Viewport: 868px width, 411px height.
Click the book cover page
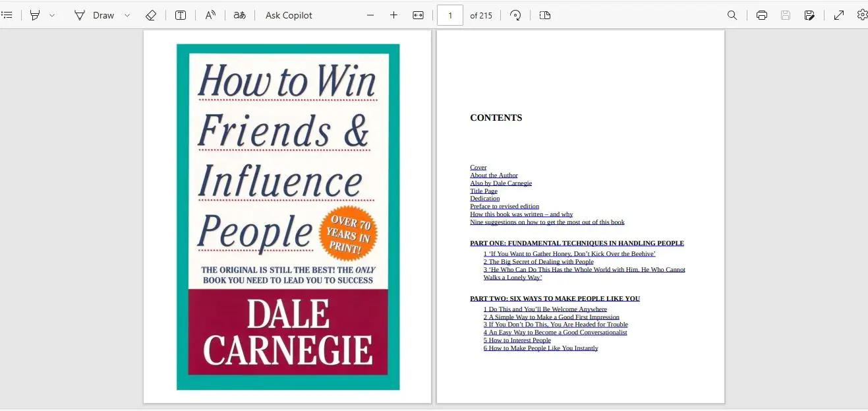click(x=288, y=217)
